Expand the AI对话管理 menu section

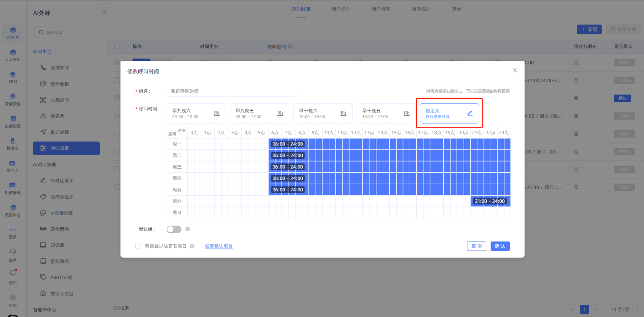tap(44, 165)
